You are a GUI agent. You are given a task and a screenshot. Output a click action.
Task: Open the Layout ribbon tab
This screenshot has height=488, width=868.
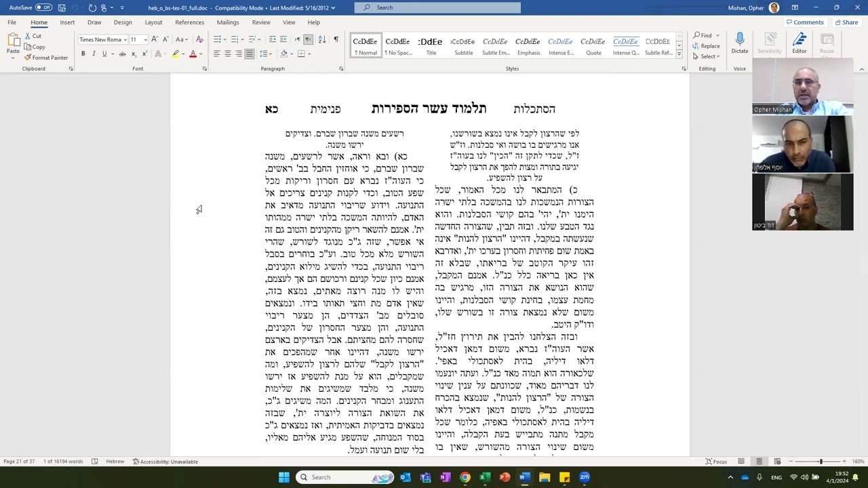[x=153, y=22]
